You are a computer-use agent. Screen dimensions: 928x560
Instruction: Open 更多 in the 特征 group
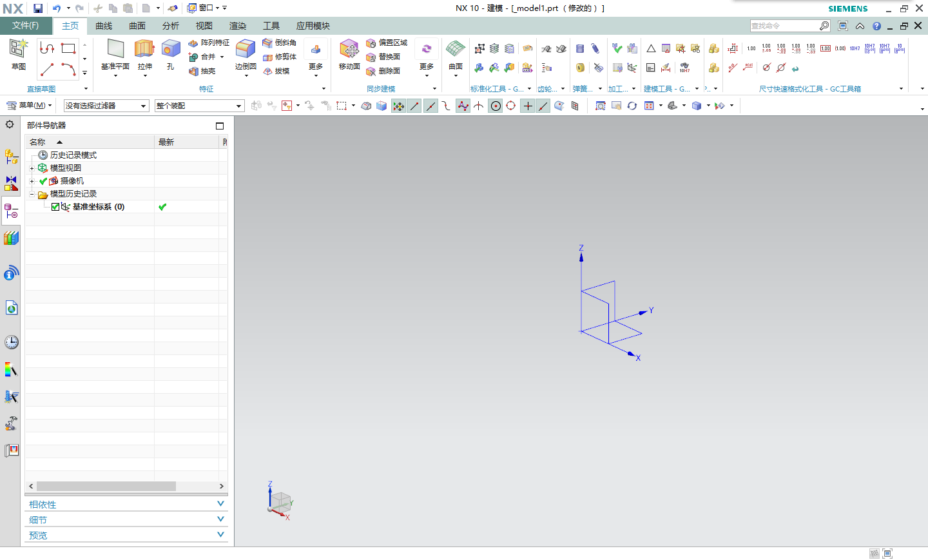tap(316, 59)
